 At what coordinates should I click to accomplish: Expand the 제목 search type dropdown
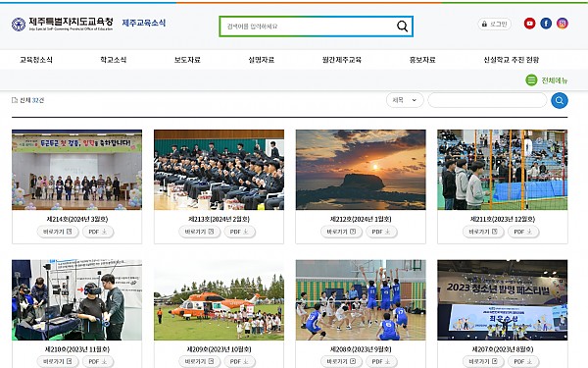point(405,100)
